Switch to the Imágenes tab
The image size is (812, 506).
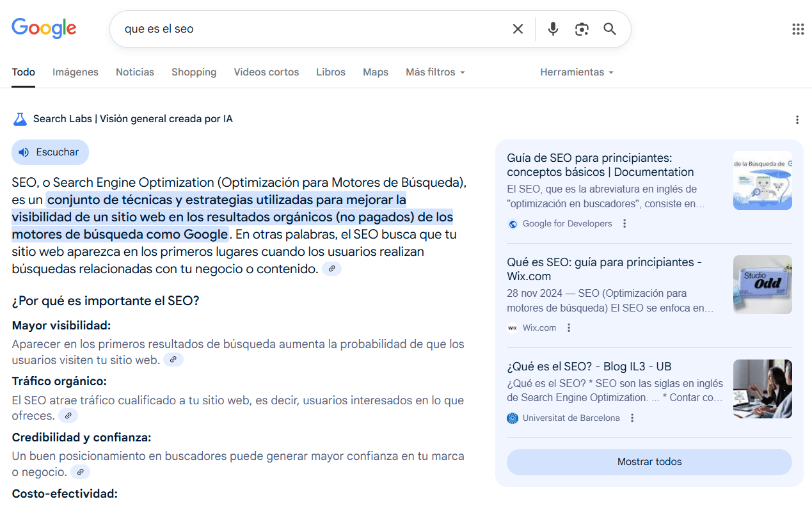coord(75,72)
